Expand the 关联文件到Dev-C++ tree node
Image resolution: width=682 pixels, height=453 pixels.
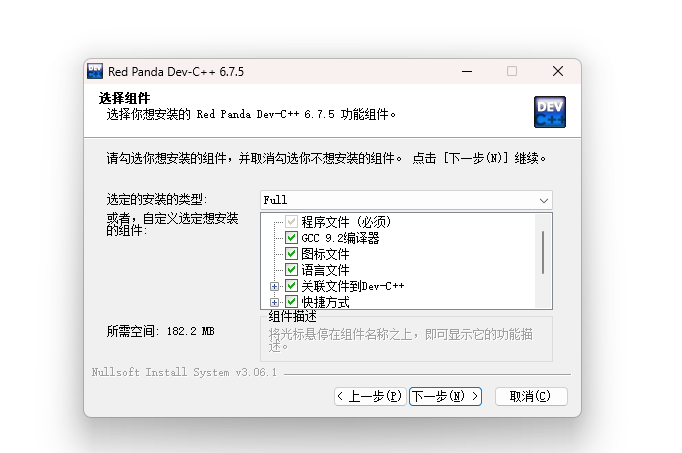[x=274, y=286]
